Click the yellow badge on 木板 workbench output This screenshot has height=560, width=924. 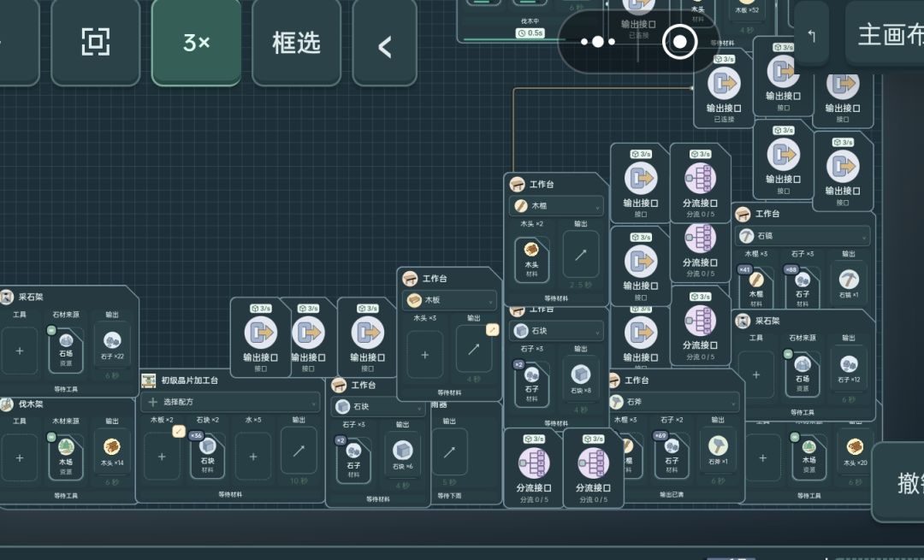coord(492,330)
